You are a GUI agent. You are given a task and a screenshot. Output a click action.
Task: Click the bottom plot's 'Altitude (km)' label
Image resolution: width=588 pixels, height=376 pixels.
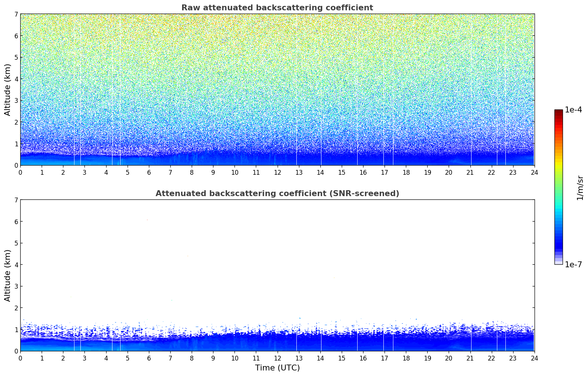coord(7,275)
